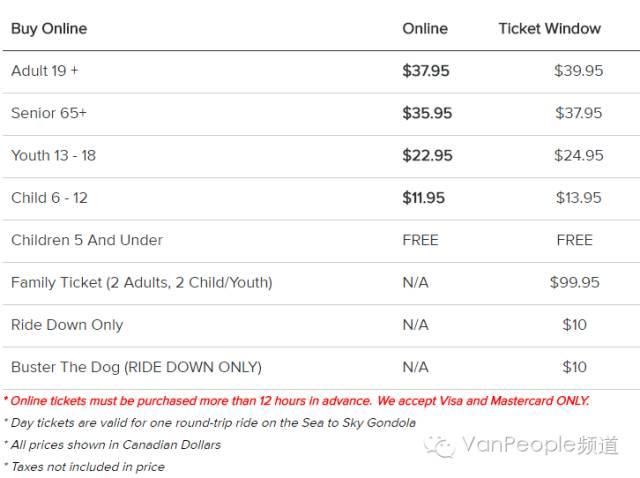Select the Ticket Window column header

pos(550,29)
